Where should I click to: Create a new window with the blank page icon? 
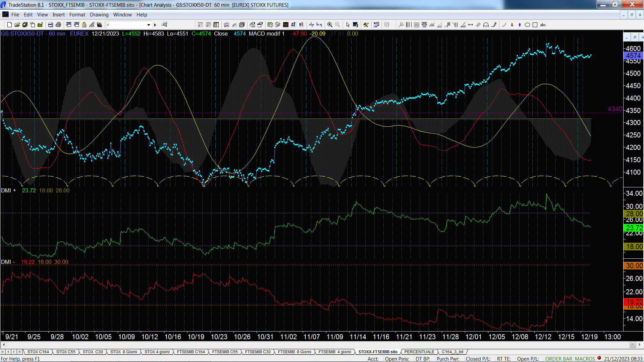pos(9,25)
